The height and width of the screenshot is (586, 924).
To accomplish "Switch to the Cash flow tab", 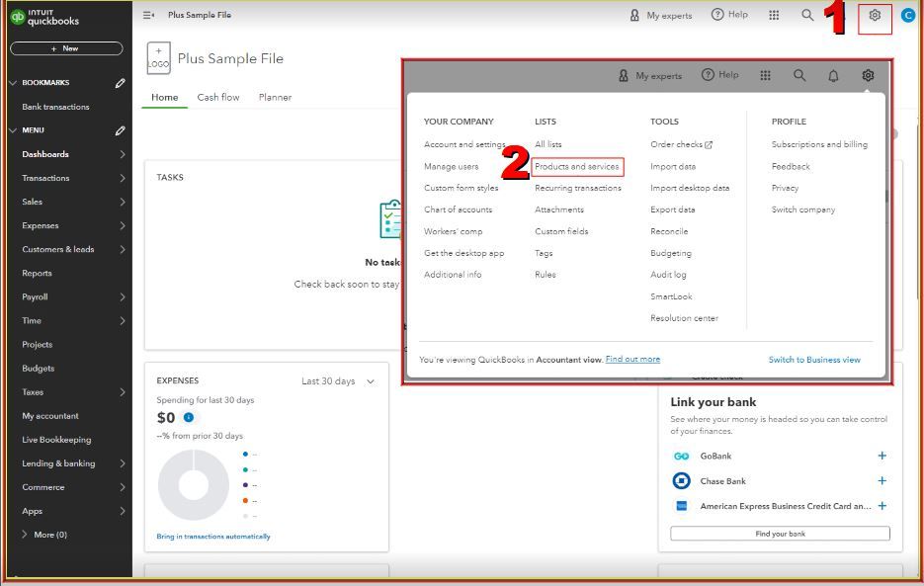I will pos(218,97).
